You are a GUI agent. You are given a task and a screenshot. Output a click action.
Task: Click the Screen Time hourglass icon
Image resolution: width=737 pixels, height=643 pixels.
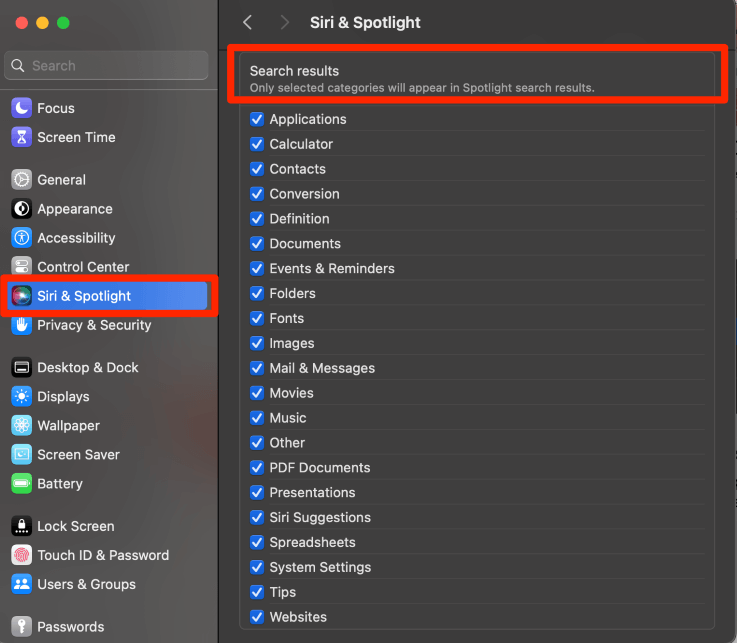tap(22, 137)
